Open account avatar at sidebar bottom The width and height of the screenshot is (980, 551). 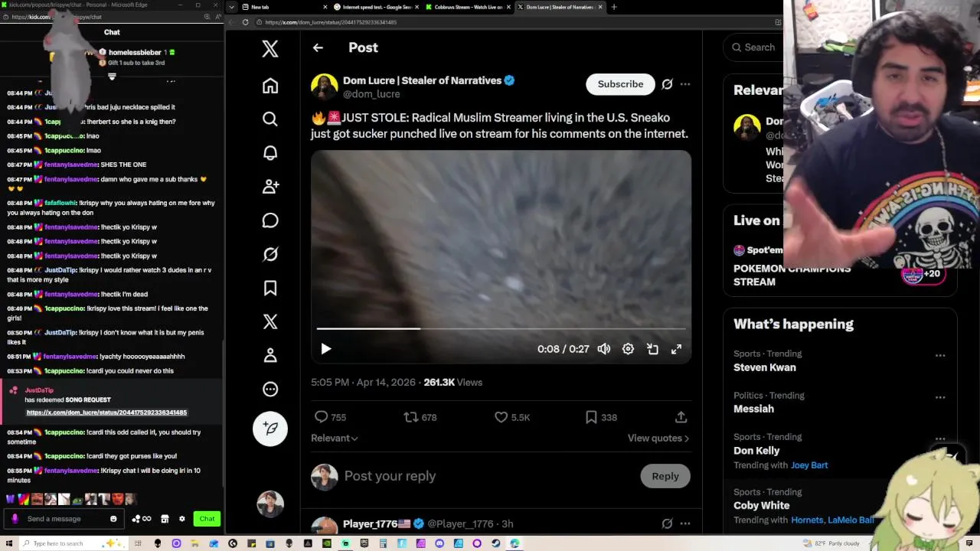(x=270, y=503)
